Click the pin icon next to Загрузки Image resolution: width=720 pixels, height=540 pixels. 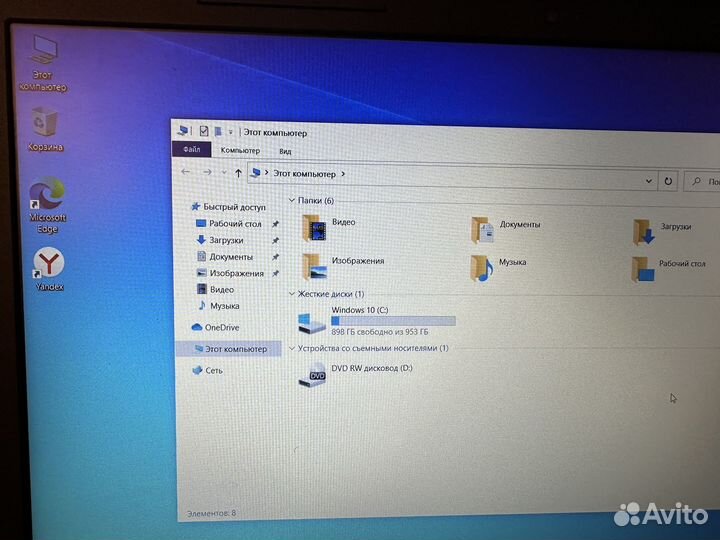point(276,241)
